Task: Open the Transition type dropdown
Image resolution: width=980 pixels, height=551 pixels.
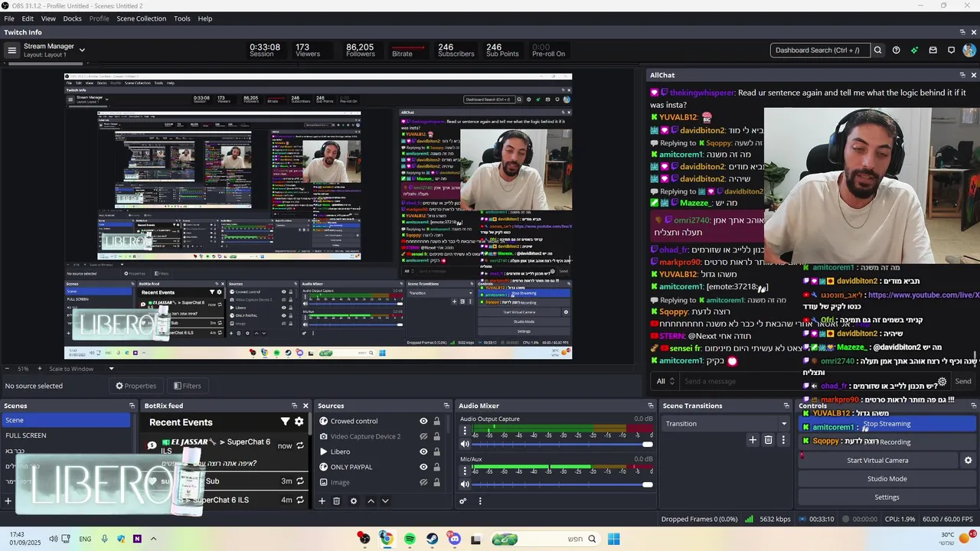Action: click(726, 423)
